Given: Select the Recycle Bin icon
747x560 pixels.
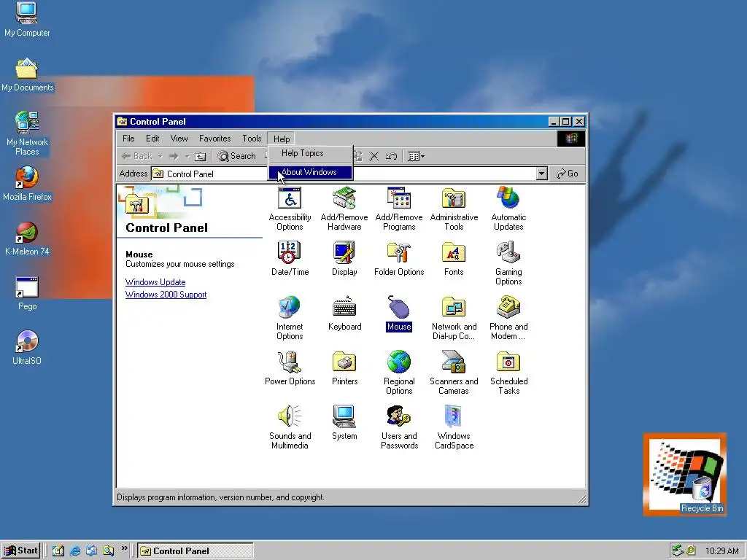Looking at the screenshot, I should point(703,495).
